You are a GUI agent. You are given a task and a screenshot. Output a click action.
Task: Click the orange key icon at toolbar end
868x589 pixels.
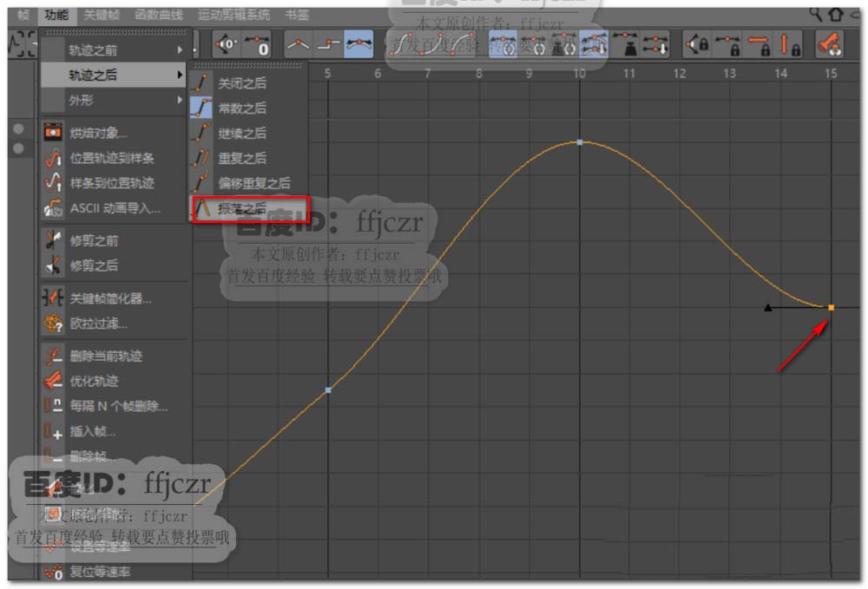(x=830, y=44)
